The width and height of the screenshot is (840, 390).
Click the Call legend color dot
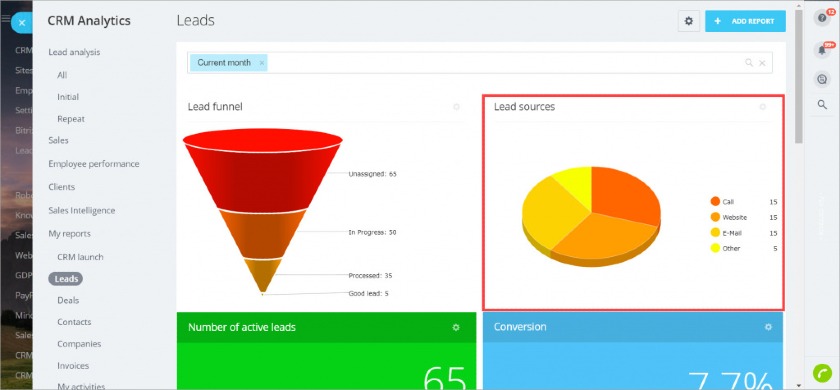click(715, 201)
